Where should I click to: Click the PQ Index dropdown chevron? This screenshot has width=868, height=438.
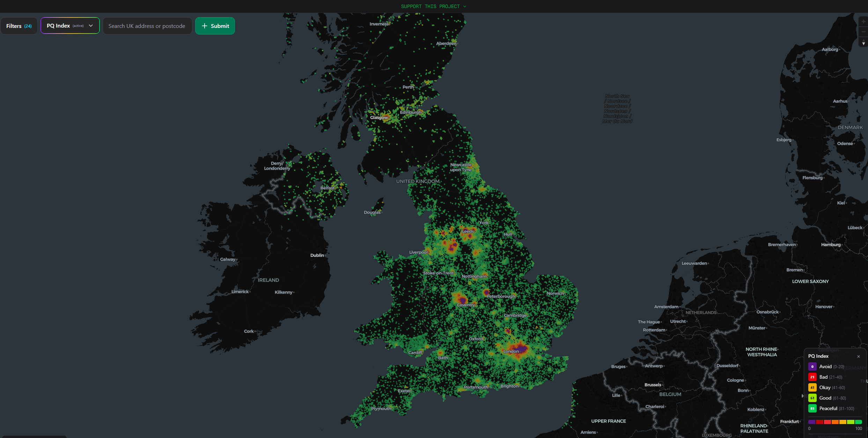point(91,26)
